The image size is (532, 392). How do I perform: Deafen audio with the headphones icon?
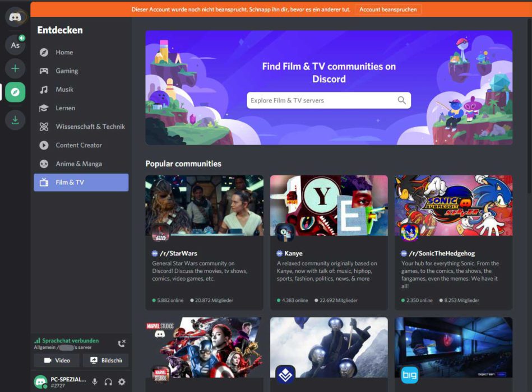pos(108,382)
